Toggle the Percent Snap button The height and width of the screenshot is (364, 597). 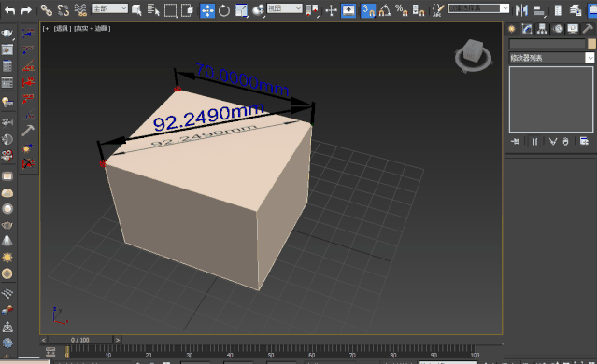[402, 10]
